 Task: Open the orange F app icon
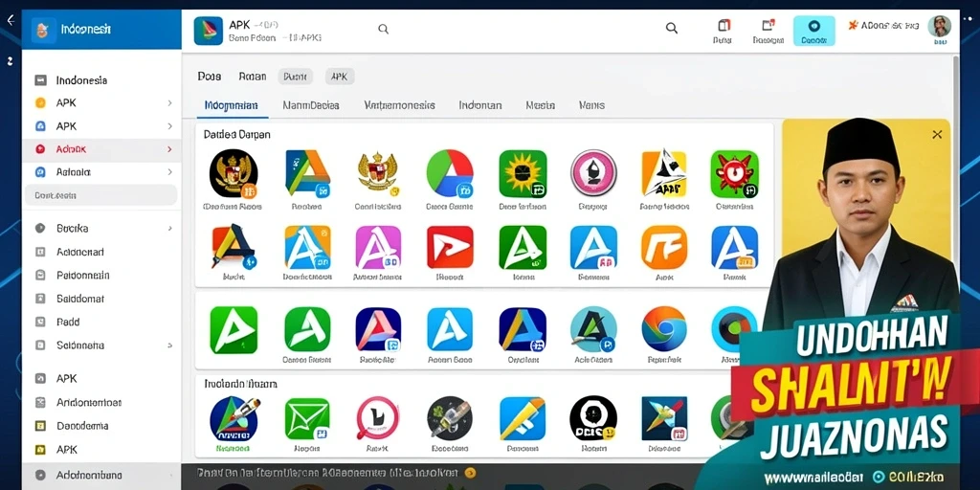(664, 248)
